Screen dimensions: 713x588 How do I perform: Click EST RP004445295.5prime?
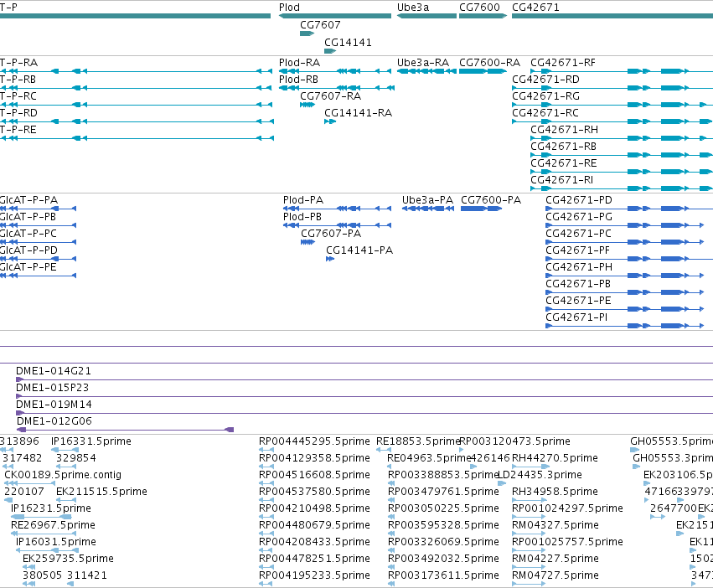(x=314, y=441)
